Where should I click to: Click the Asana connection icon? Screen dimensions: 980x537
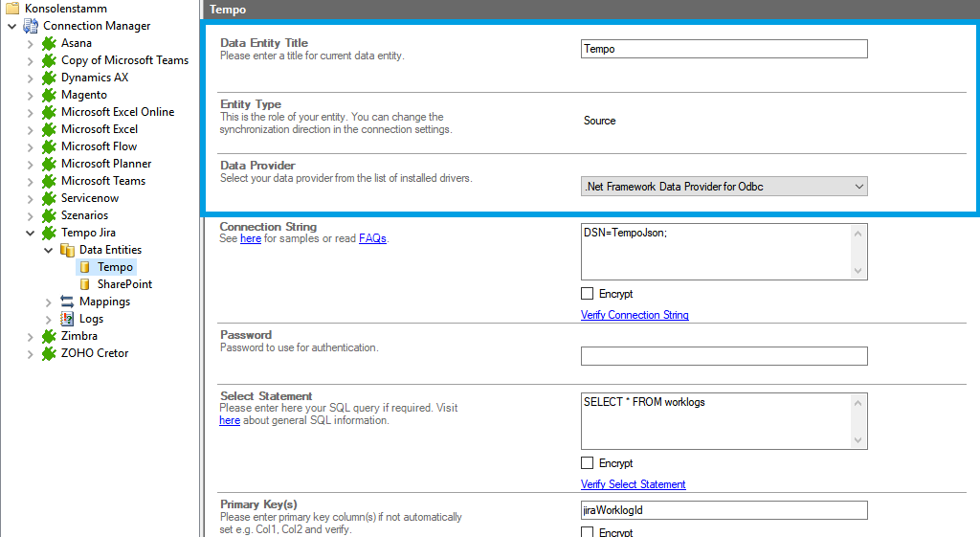pos(49,43)
